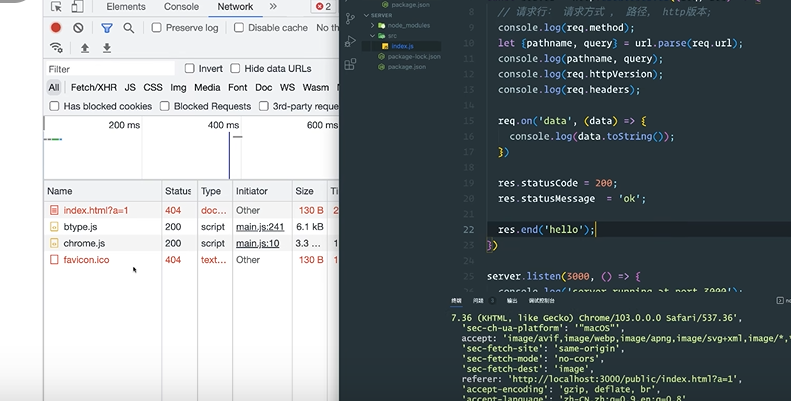Sort requests by the Name column header
The height and width of the screenshot is (401, 791).
[103, 191]
